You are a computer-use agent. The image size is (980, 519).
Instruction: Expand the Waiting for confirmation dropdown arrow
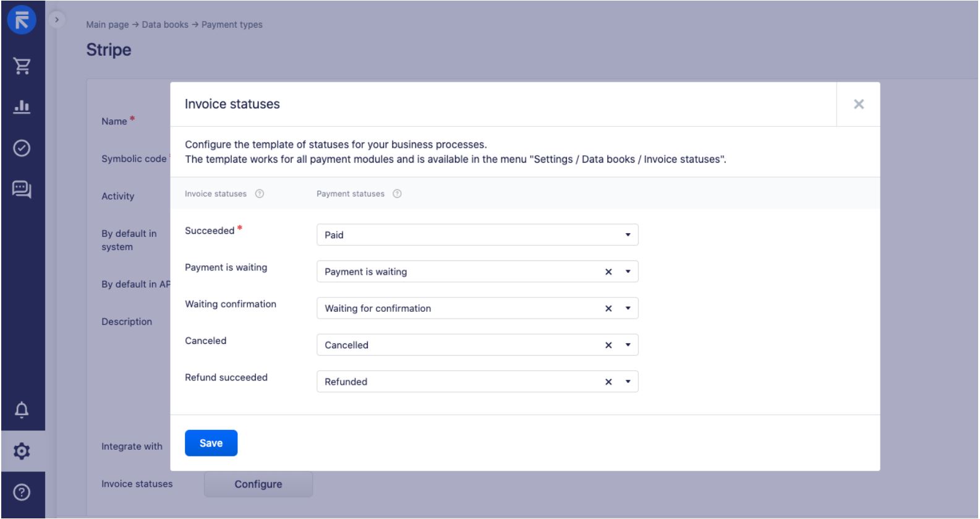tap(628, 308)
